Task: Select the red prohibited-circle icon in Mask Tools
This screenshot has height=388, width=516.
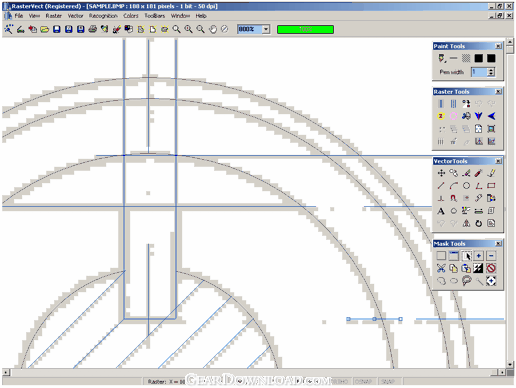Action: 491,268
